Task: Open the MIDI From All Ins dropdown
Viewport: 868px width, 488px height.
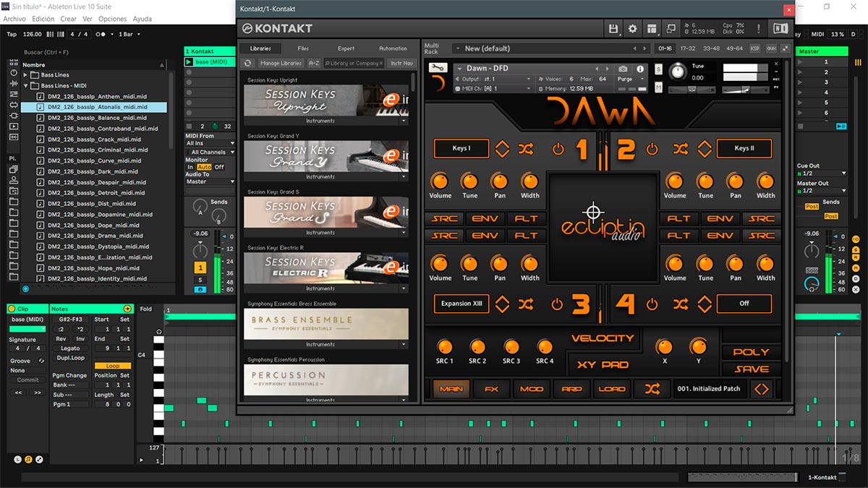Action: (x=210, y=143)
